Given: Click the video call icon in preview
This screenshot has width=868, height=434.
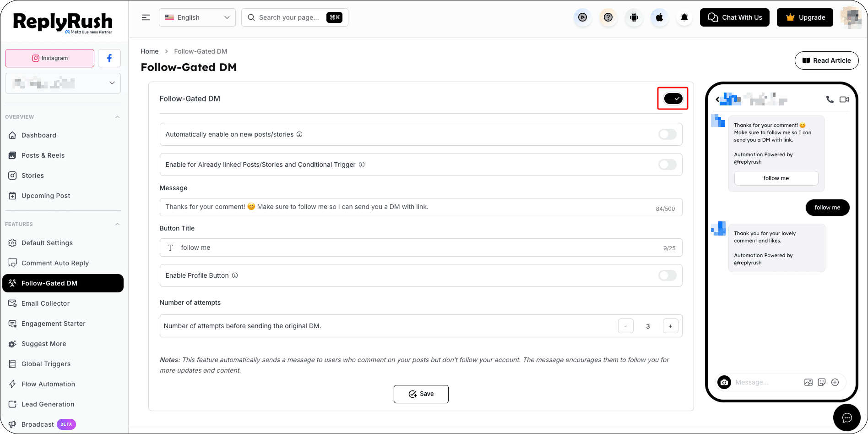Looking at the screenshot, I should click(x=844, y=99).
